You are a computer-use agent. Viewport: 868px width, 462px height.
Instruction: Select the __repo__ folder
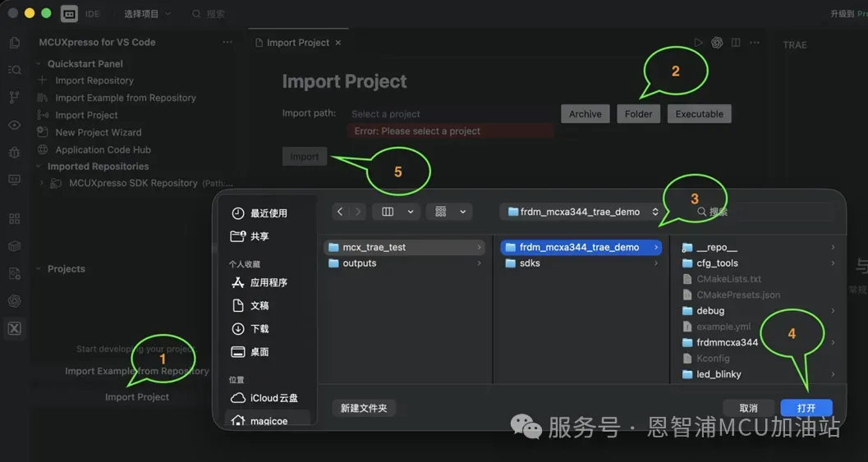758,247
